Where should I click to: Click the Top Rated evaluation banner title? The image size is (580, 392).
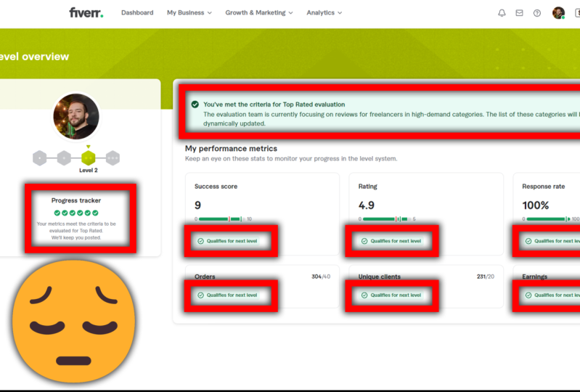coord(274,105)
